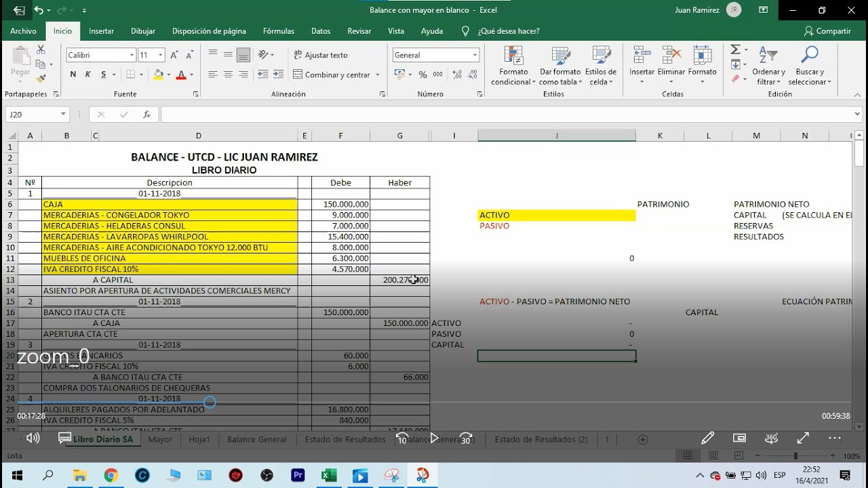The height and width of the screenshot is (488, 868).
Task: Open Formato condicional menu
Action: pyautogui.click(x=513, y=66)
